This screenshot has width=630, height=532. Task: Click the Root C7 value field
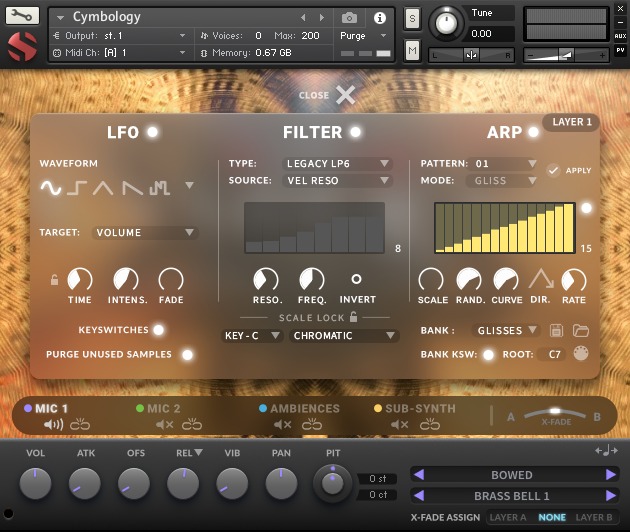click(x=554, y=354)
